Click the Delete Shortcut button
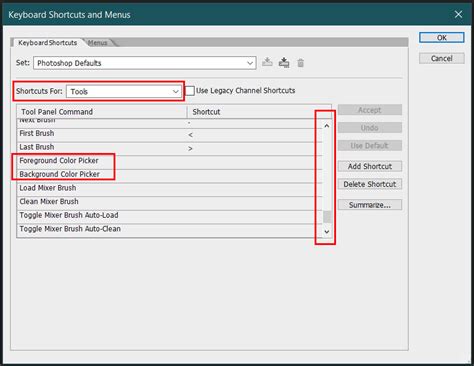This screenshot has height=366, width=474. tap(370, 184)
